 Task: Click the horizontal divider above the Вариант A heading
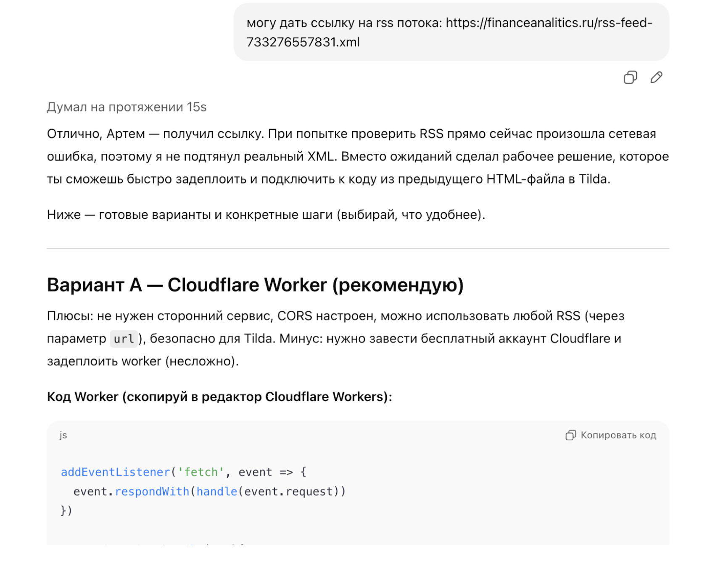[357, 248]
